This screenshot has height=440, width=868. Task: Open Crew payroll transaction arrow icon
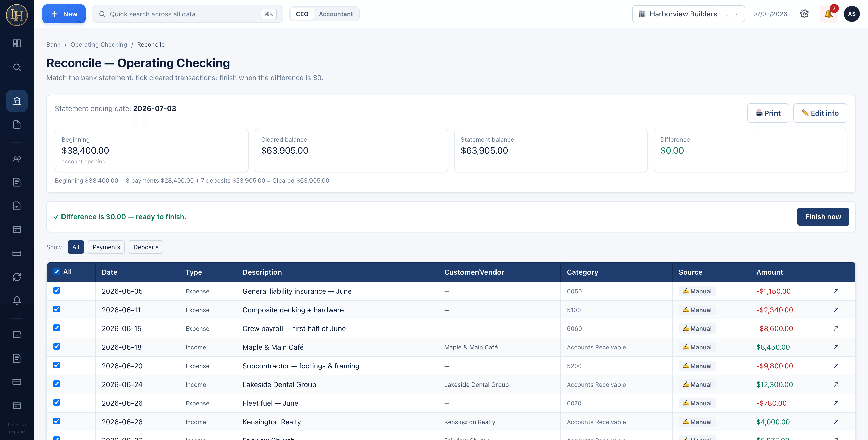[x=836, y=328]
